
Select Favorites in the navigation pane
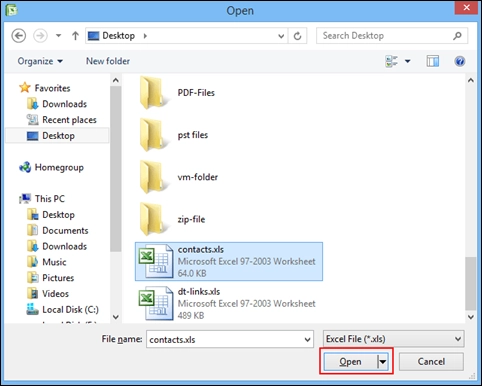coord(45,88)
